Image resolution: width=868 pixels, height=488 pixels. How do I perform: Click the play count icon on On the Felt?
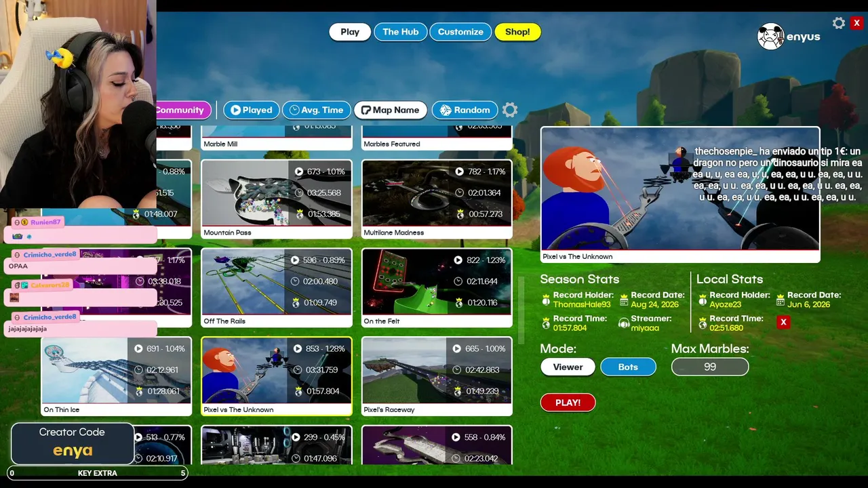458,260
